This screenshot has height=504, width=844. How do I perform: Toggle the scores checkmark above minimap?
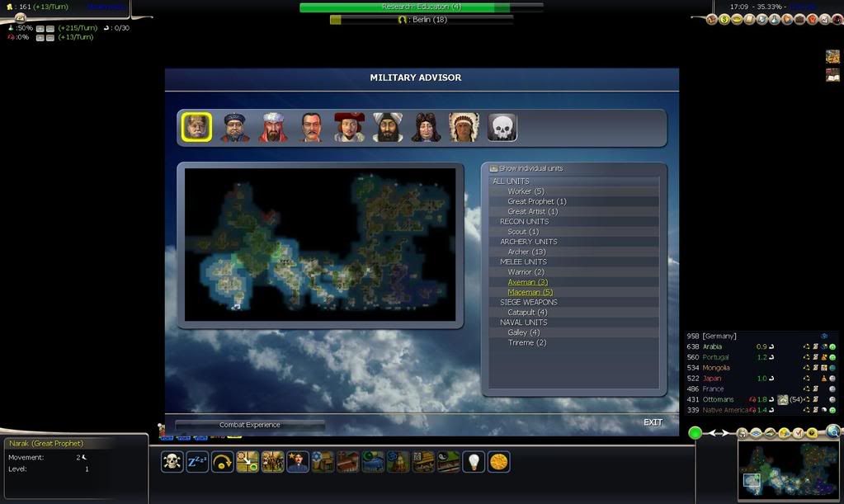coord(799,432)
